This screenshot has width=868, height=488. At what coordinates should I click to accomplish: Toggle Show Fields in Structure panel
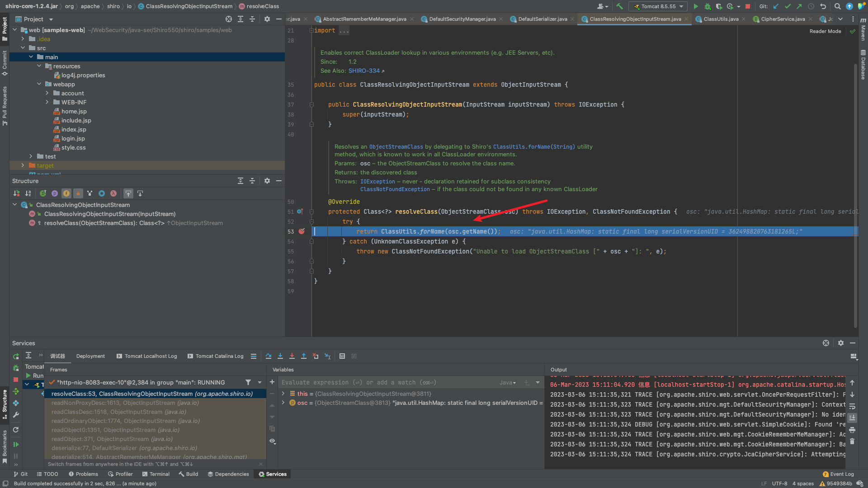point(66,193)
